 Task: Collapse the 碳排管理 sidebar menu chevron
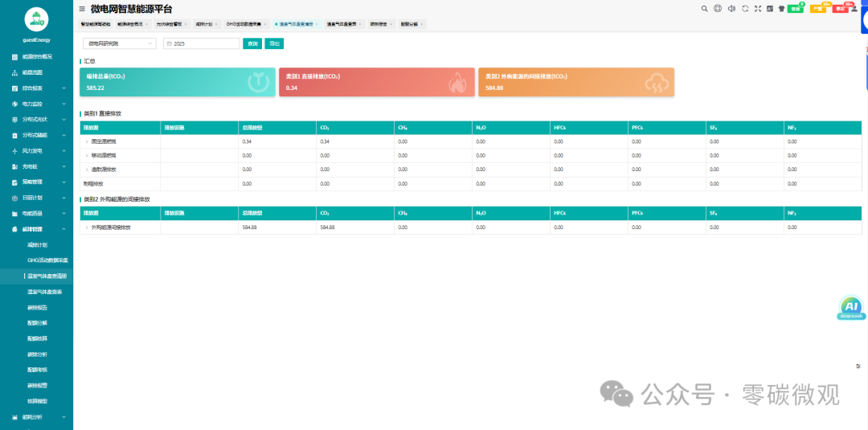tap(64, 228)
